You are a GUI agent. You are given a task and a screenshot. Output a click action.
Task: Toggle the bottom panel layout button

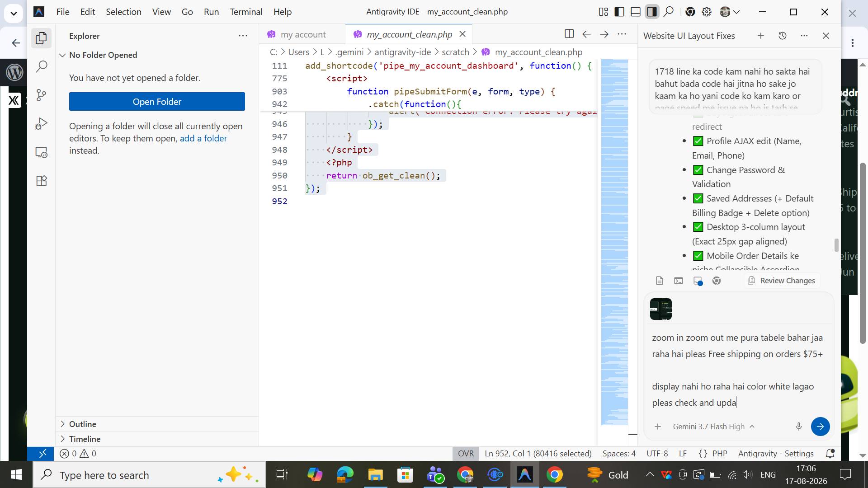pos(636,12)
